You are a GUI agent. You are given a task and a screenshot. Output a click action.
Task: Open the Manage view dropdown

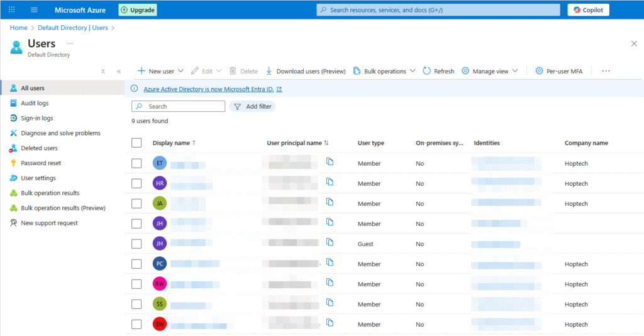point(515,72)
